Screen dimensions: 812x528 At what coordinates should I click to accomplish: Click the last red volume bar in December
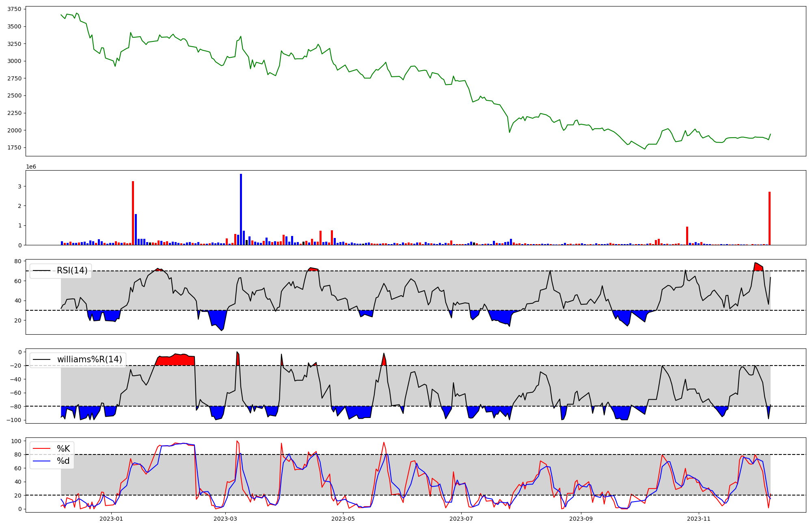point(769,219)
